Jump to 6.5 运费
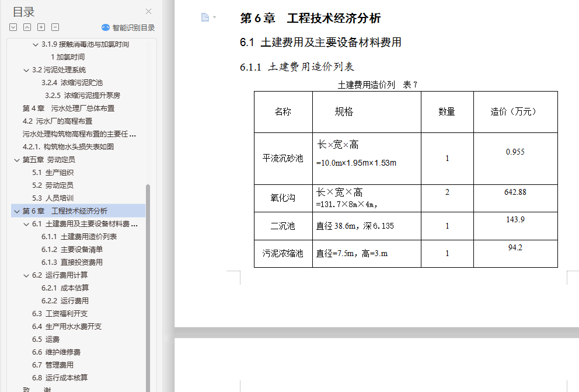This screenshot has width=579, height=392. pyautogui.click(x=46, y=339)
